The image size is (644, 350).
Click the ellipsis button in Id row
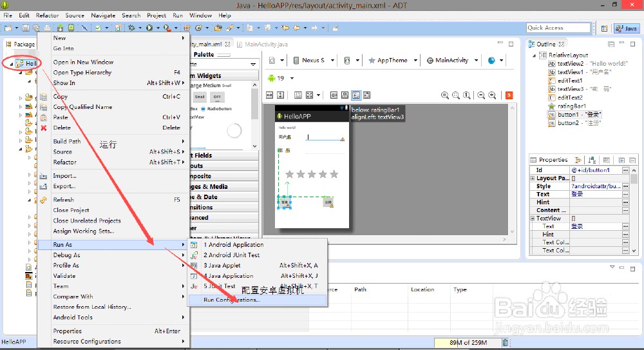click(x=625, y=170)
